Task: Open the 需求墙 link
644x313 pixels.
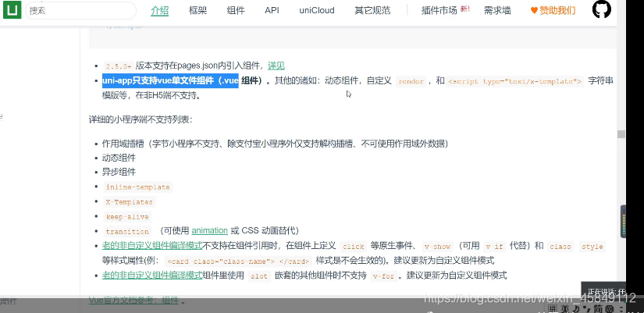Action: point(497,11)
